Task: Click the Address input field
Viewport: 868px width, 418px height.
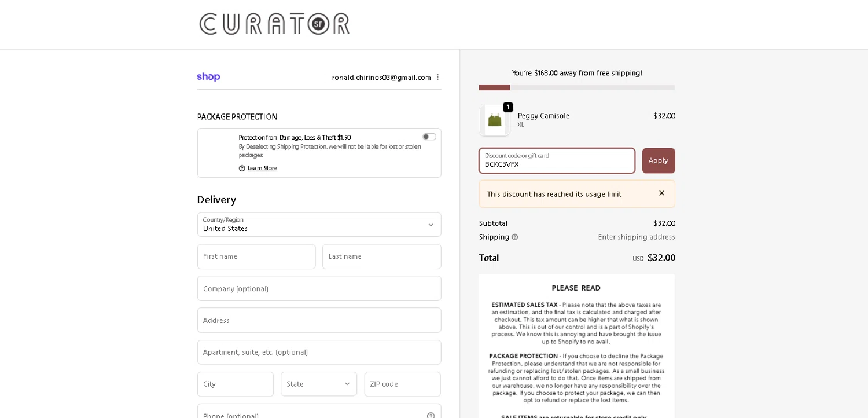Action: point(319,320)
